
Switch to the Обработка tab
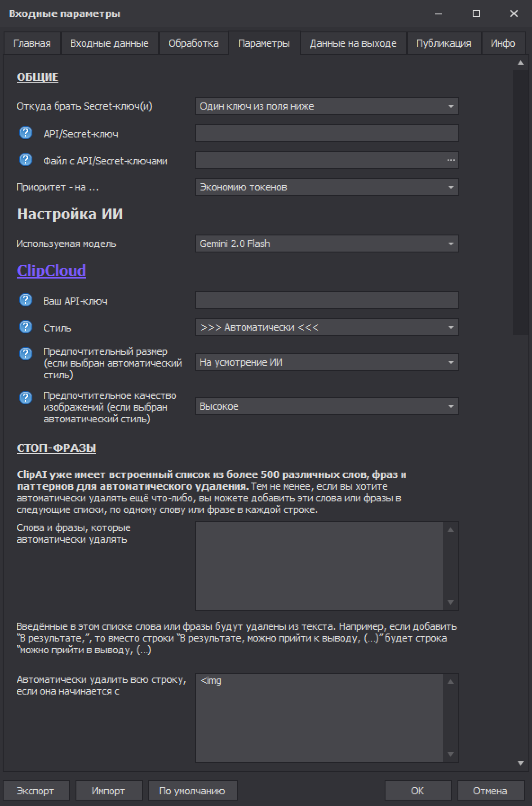(x=193, y=44)
